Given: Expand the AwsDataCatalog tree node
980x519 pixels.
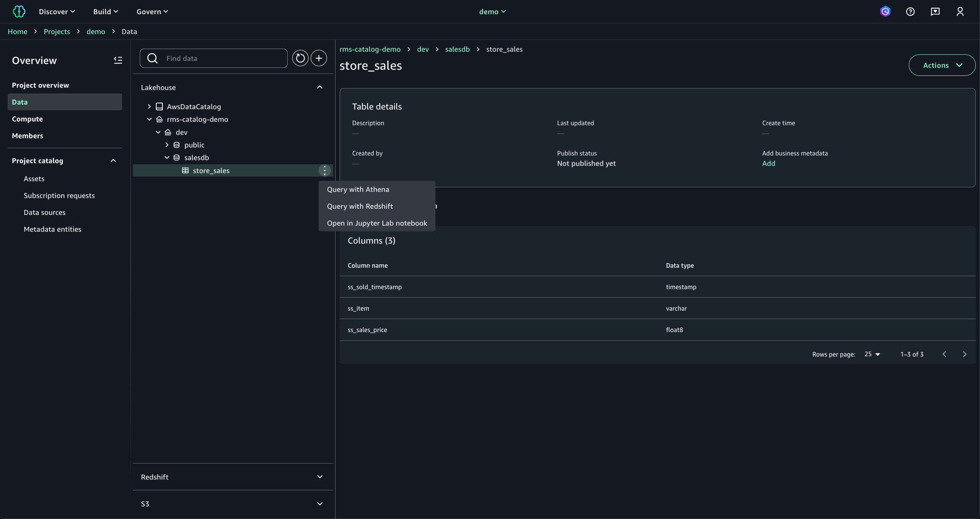Looking at the screenshot, I should pyautogui.click(x=149, y=106).
